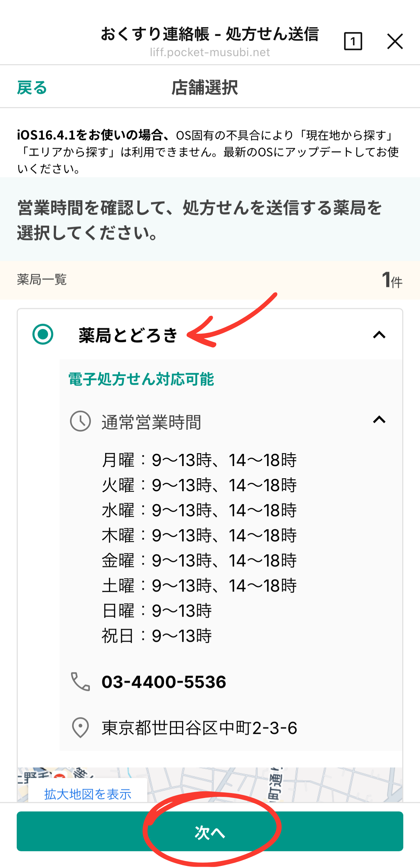Tap the liff.pocket-musubi.net URL text
Screen dimensions: 420x868
click(x=210, y=53)
